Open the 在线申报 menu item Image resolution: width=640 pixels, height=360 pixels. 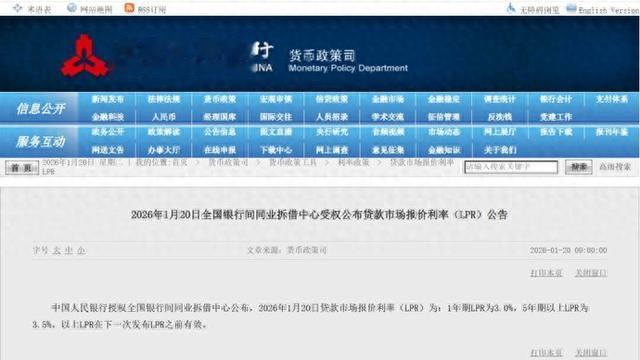point(220,150)
